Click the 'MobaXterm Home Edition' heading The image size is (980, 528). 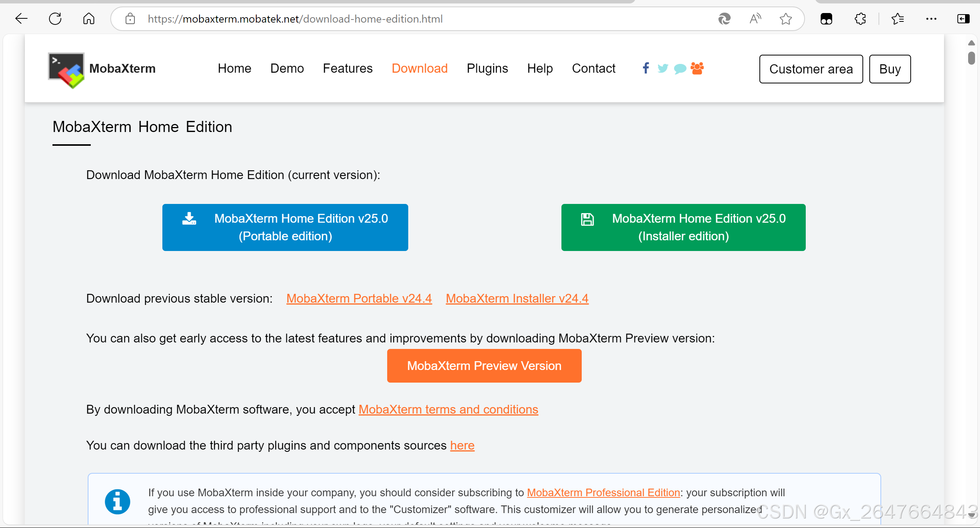(x=142, y=127)
